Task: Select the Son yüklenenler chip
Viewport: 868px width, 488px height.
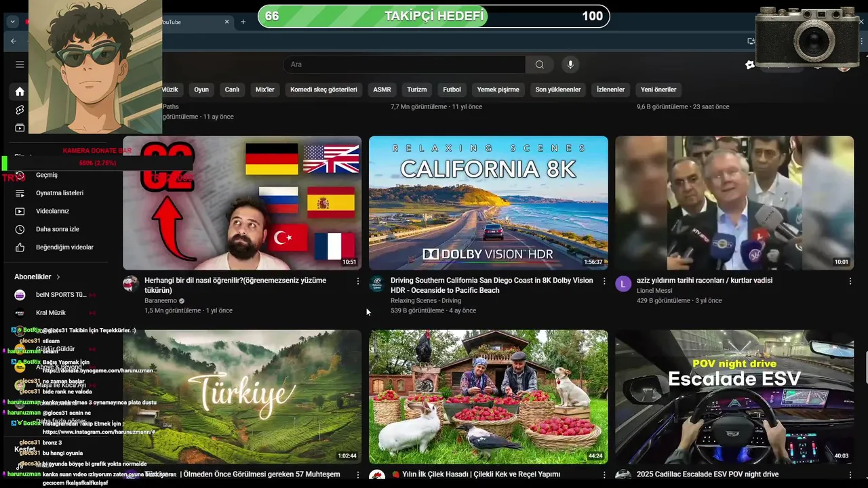Action: [x=558, y=89]
